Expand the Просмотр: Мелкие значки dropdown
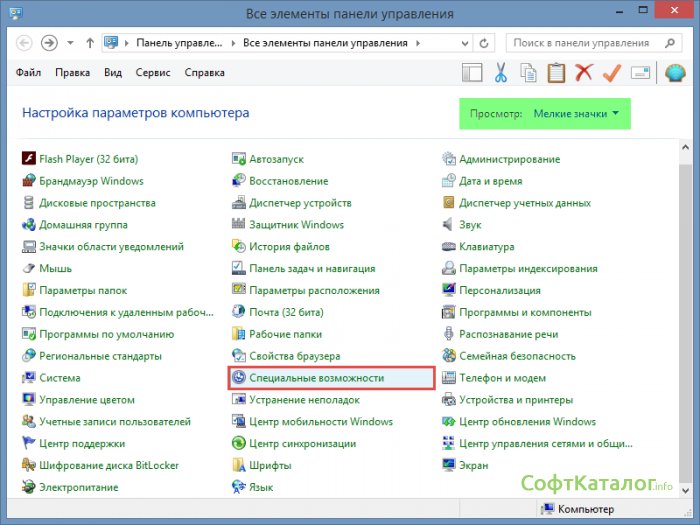This screenshot has width=700, height=525. point(576,114)
